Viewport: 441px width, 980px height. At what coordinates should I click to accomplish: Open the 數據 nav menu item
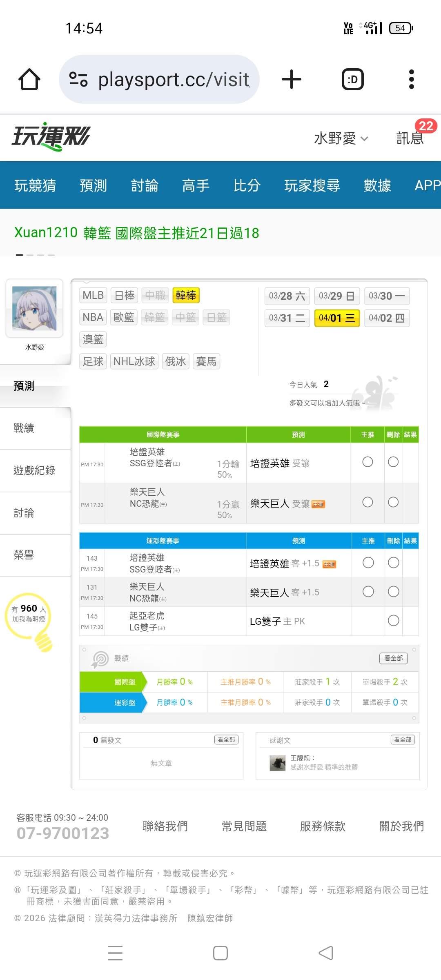point(377,185)
